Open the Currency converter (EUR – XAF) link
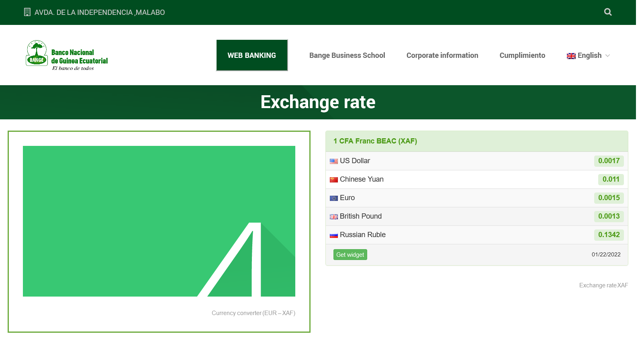The image size is (644, 346). tap(253, 313)
